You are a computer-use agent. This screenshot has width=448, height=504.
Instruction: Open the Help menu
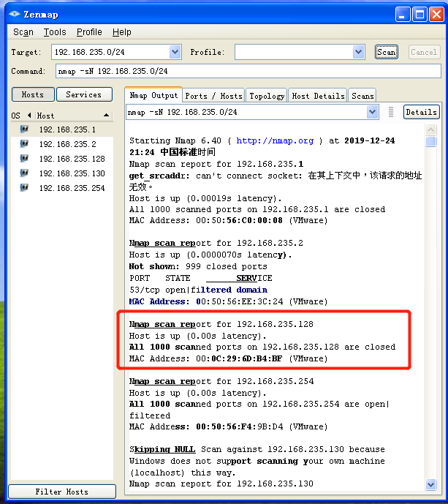point(122,32)
